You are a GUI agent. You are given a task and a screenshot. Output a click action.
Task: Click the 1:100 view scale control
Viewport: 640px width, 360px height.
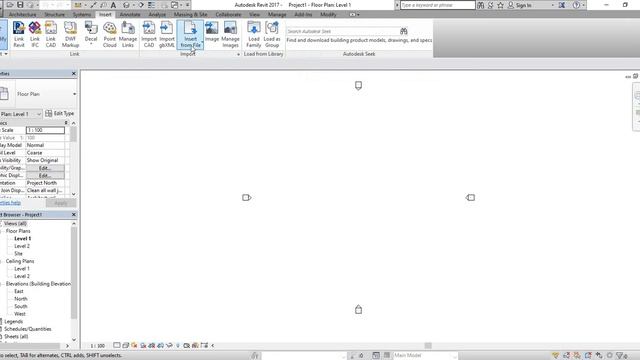98,346
